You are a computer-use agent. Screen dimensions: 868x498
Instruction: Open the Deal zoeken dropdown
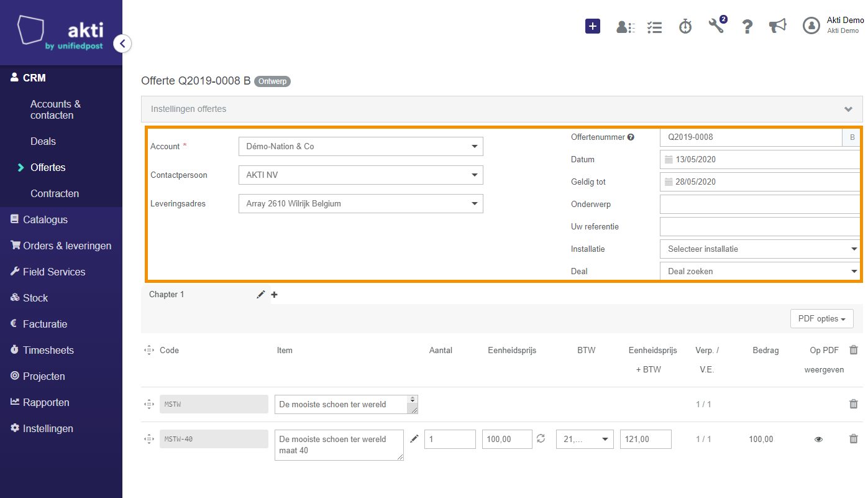(x=761, y=271)
